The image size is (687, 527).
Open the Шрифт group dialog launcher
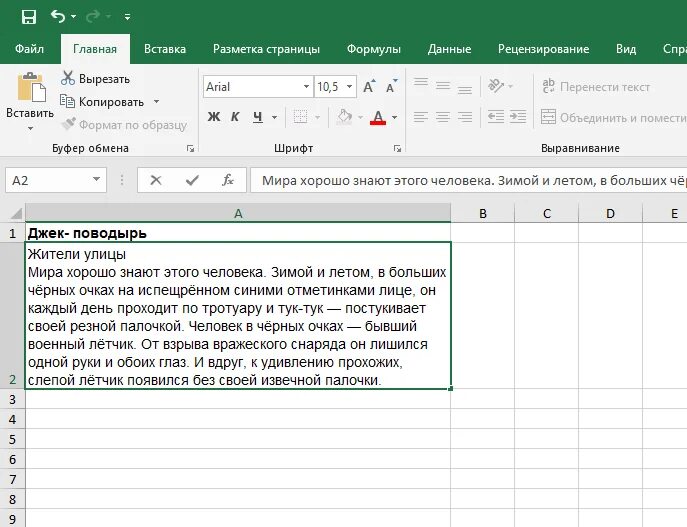click(397, 149)
